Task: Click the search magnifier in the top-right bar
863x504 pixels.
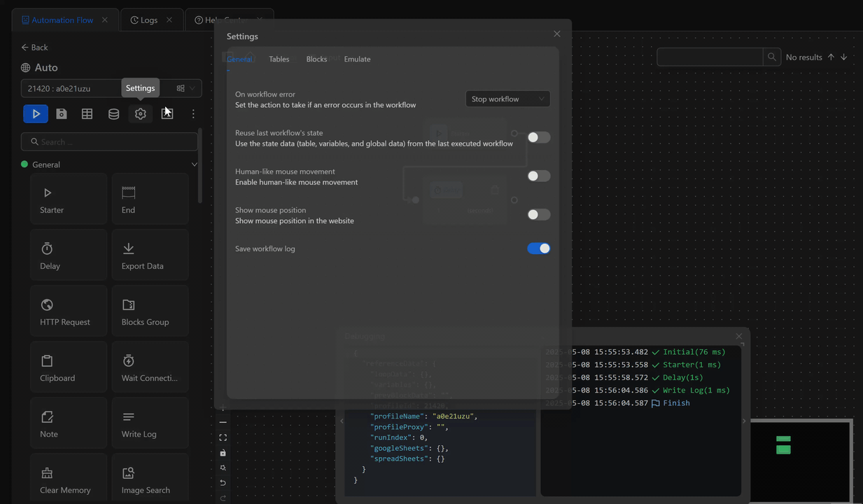Action: [771, 57]
